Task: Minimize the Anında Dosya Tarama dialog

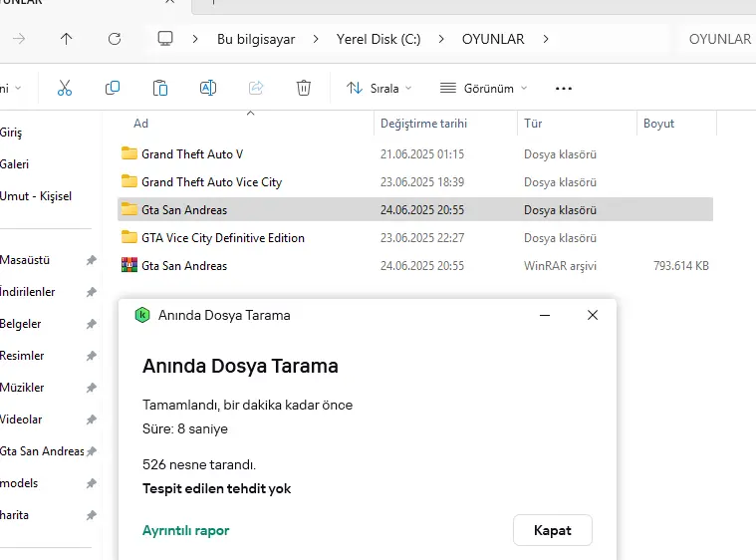Action: (x=545, y=315)
